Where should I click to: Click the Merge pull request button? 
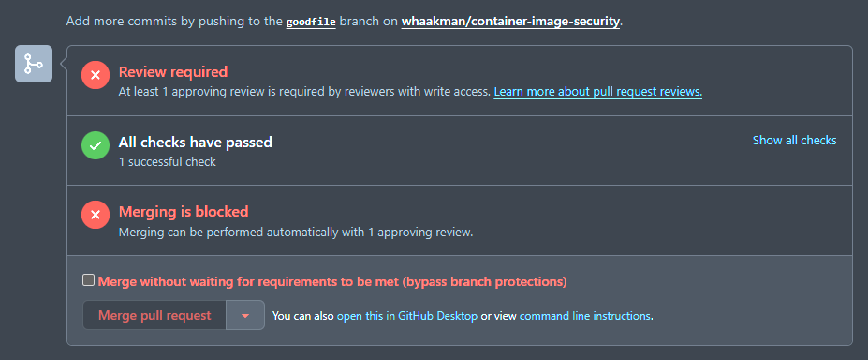coord(154,315)
